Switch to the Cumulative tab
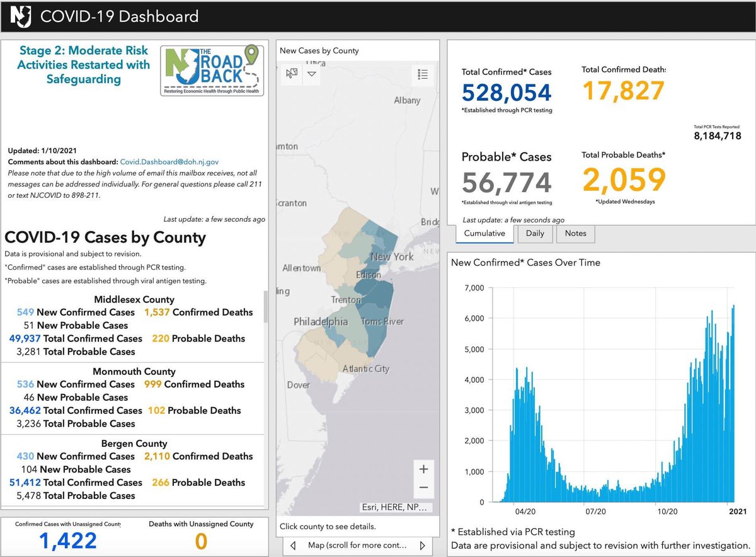 pos(484,233)
